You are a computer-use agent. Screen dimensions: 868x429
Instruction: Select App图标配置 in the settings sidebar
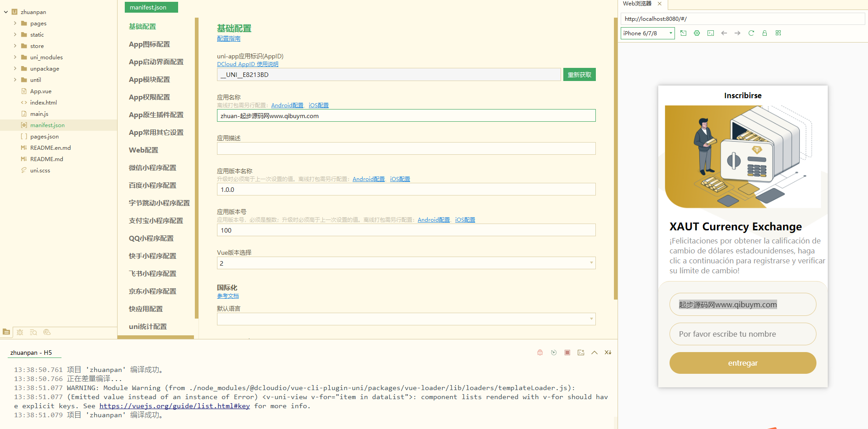point(149,44)
